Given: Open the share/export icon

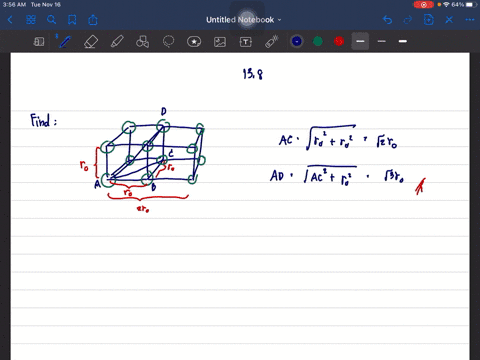Looking at the screenshot, I should (x=93, y=20).
